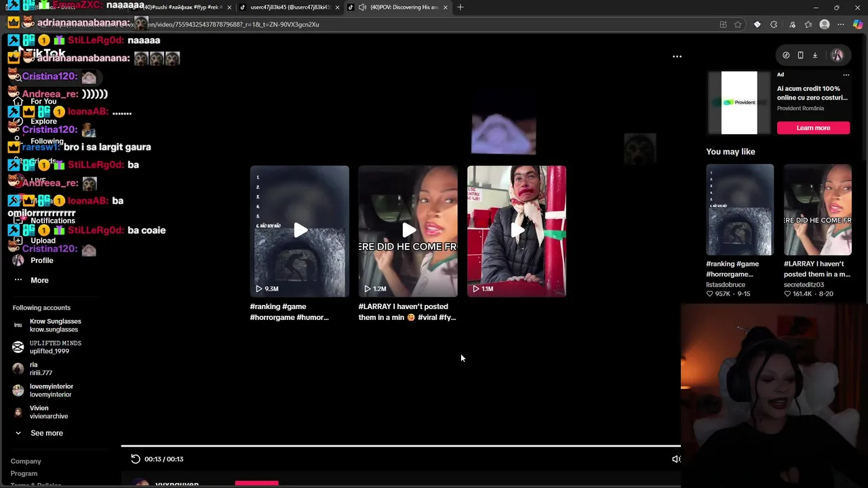Click the price tag shopping icon in toolbar
Screen dimensions: 868x488
[x=757, y=24]
